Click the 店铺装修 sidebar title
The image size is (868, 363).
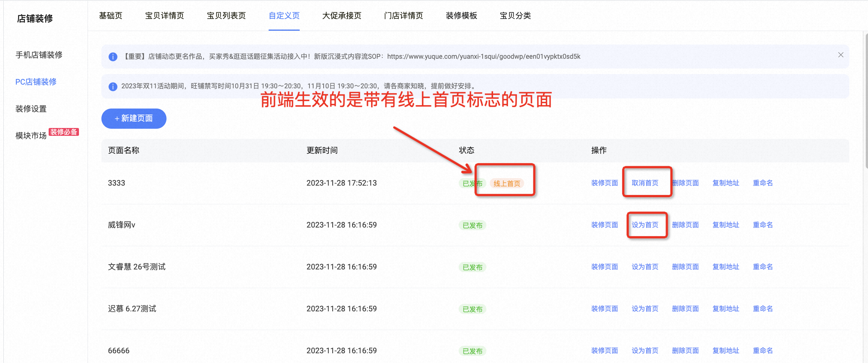(x=35, y=19)
